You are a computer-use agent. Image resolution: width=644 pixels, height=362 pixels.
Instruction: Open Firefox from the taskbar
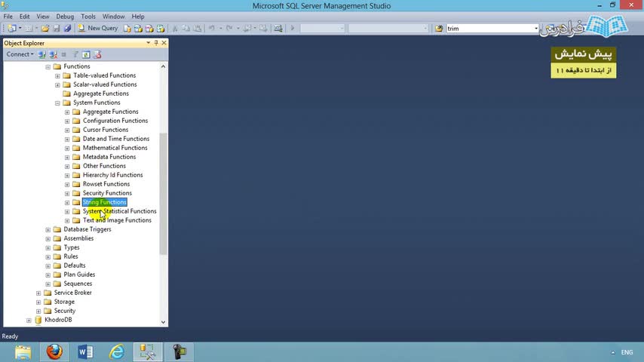tap(54, 352)
